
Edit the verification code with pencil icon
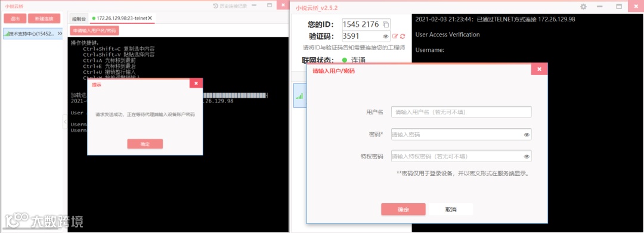395,36
